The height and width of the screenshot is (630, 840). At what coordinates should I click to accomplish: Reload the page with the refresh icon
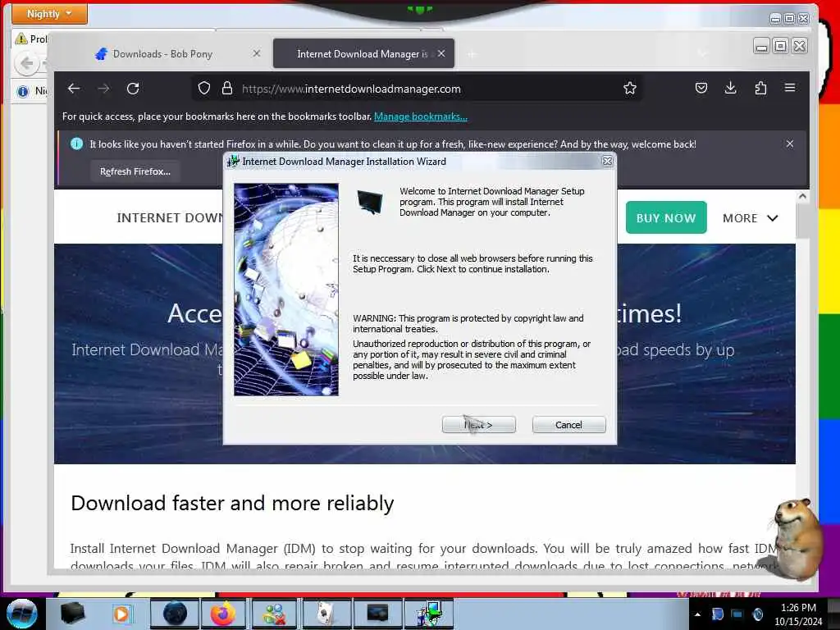[x=133, y=89]
